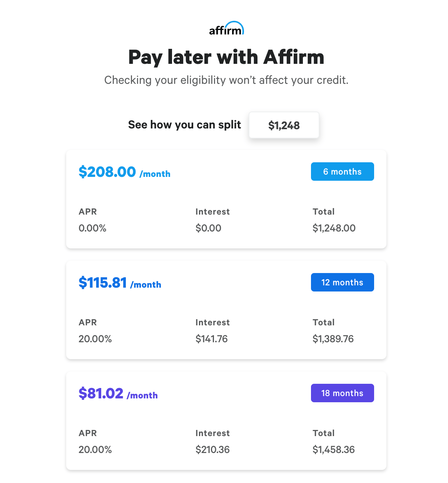Click the $208.00 per month price

click(x=124, y=172)
